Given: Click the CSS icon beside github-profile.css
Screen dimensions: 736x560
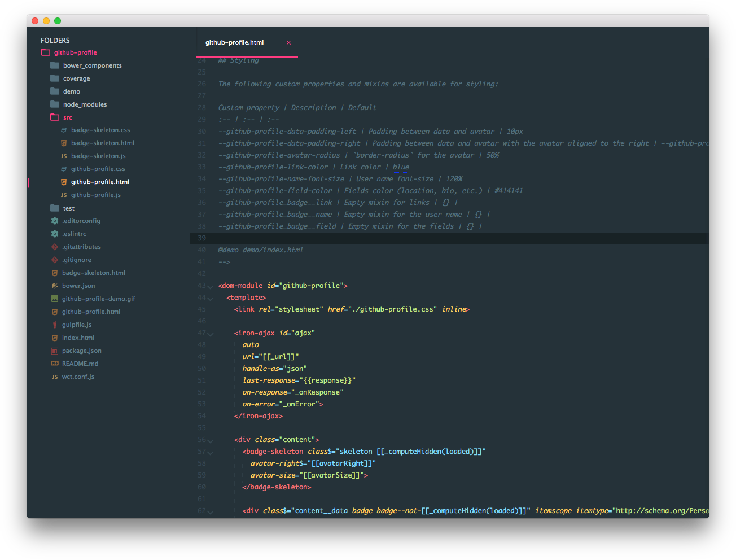Looking at the screenshot, I should pyautogui.click(x=64, y=169).
